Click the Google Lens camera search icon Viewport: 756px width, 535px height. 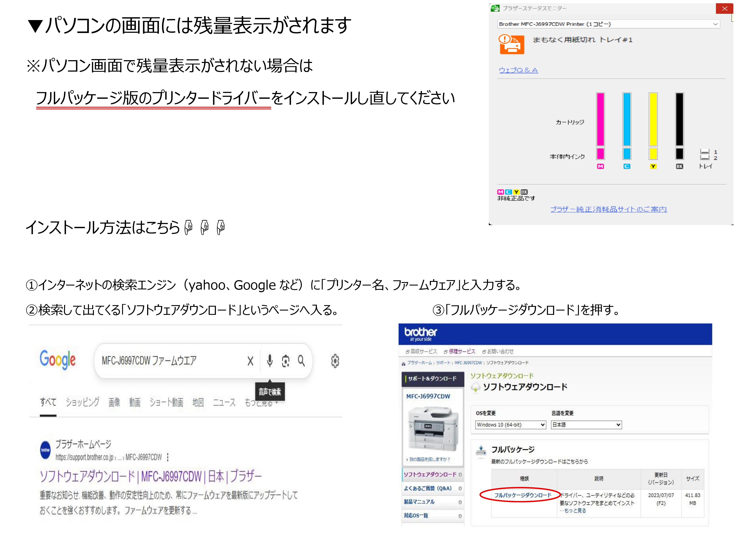[x=285, y=361]
